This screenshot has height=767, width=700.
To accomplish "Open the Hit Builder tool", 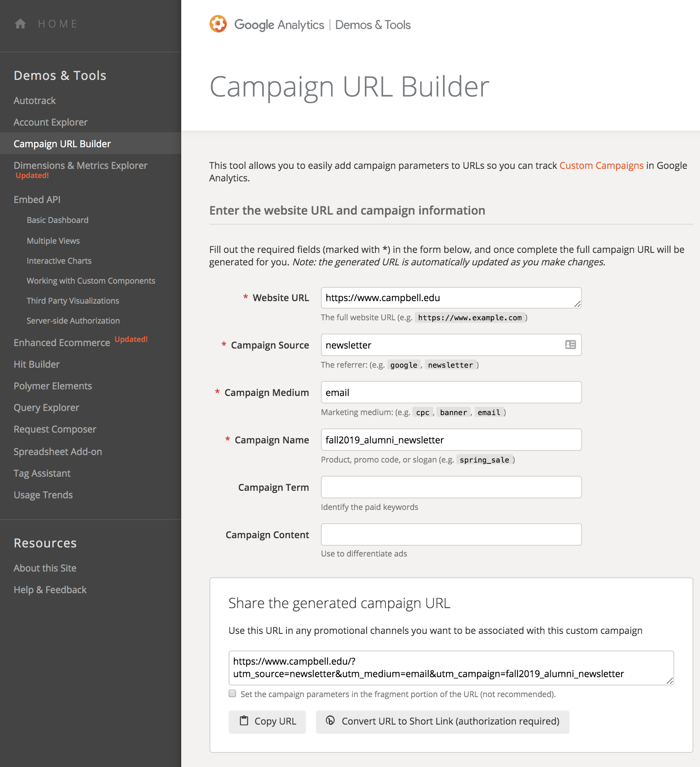I will pos(37,364).
